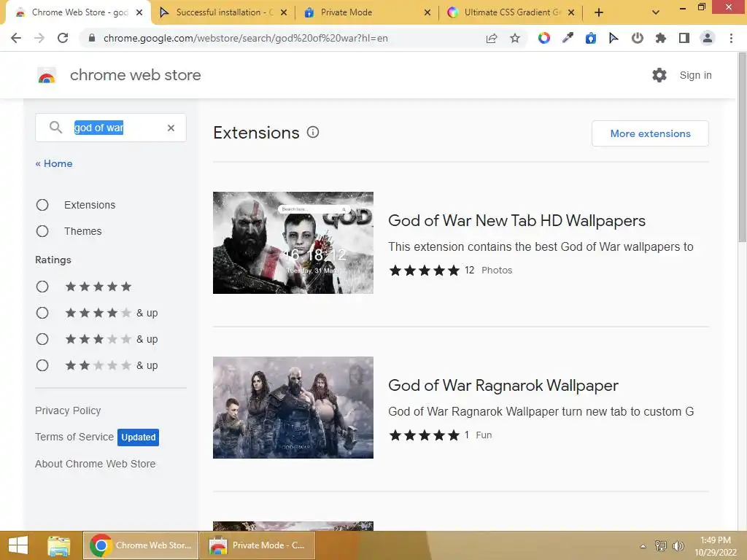Click the info icon beside Extensions heading

coord(312,133)
